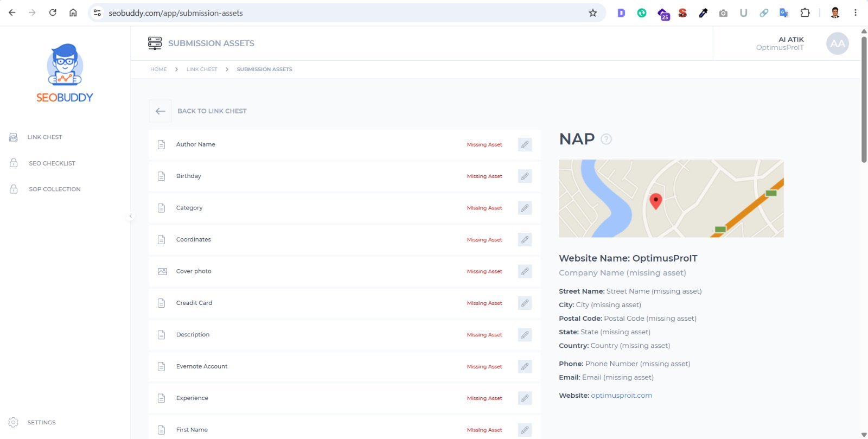Go to browser home page icon
Viewport: 868px width, 439px height.
tap(73, 12)
